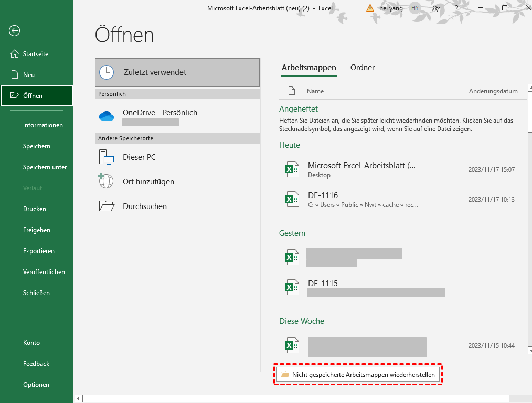Click the date 2023/11/17 10:13
The image size is (532, 403).
(x=491, y=200)
